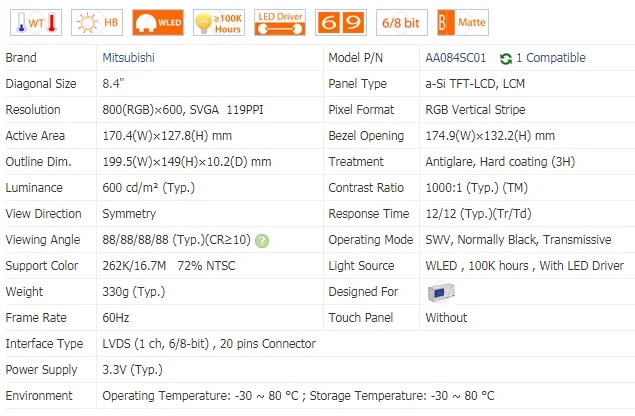Click the 600 cd/m² (Typ.) luminance value

click(x=149, y=188)
